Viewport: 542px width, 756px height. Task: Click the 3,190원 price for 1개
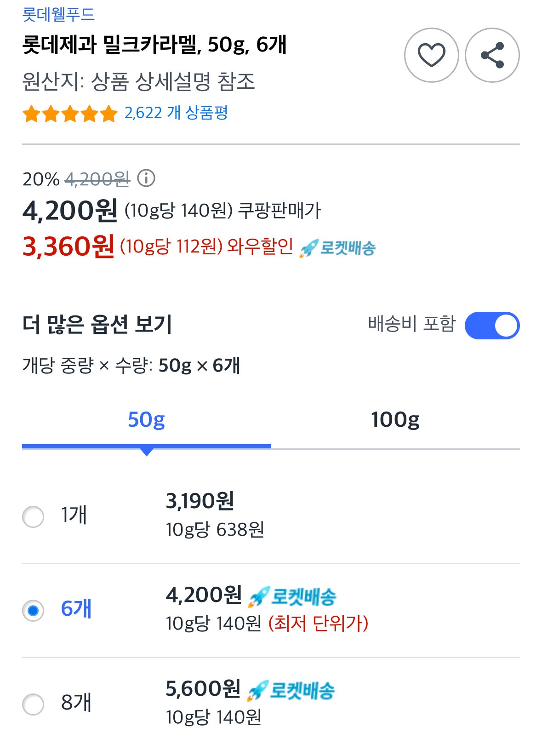click(x=200, y=501)
